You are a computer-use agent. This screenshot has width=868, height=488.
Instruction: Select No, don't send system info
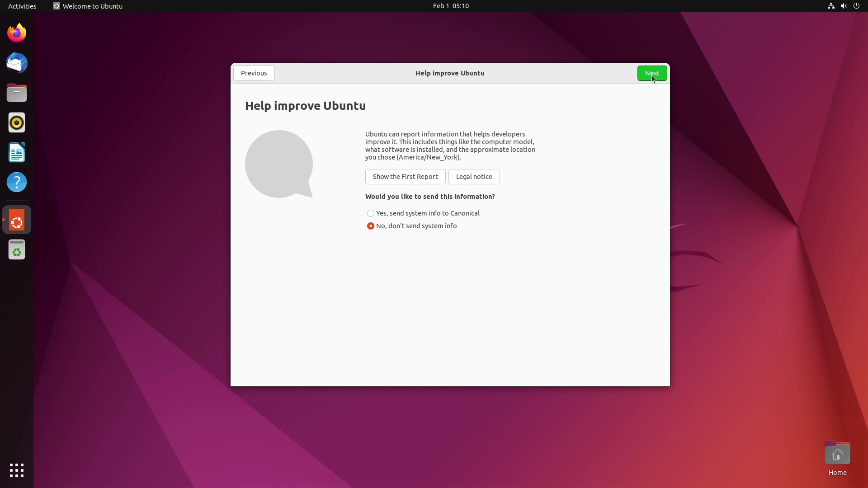(x=412, y=226)
